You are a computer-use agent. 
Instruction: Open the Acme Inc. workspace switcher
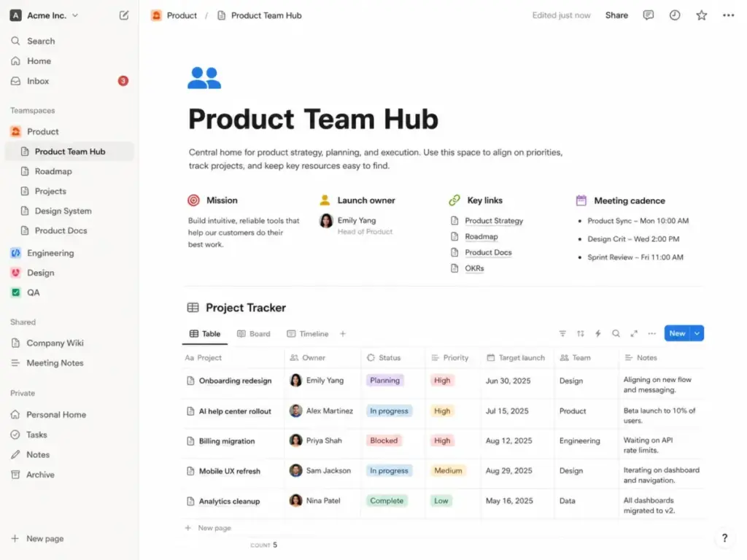coord(44,15)
